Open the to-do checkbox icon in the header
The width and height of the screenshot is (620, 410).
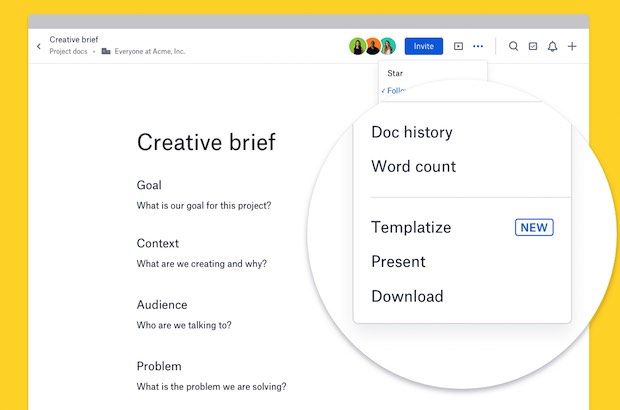(533, 46)
